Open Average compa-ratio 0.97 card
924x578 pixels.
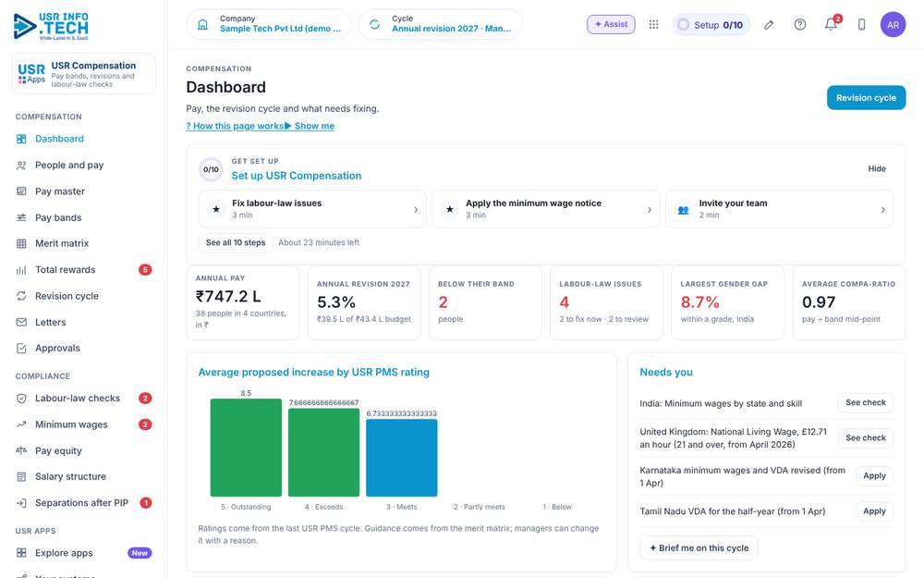(x=849, y=302)
